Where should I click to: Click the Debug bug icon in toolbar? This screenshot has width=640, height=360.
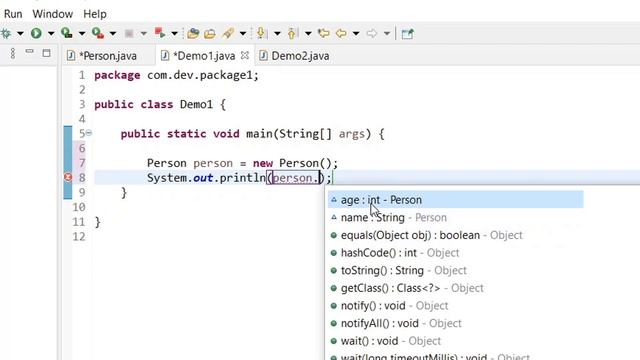tap(6, 33)
